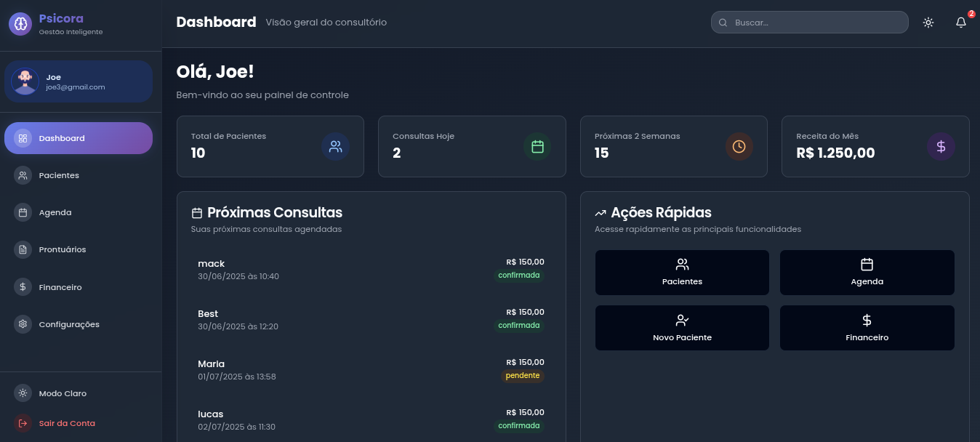Click the logout icon beside Sair da Conta
Viewport: 980px width, 442px height.
coord(23,423)
